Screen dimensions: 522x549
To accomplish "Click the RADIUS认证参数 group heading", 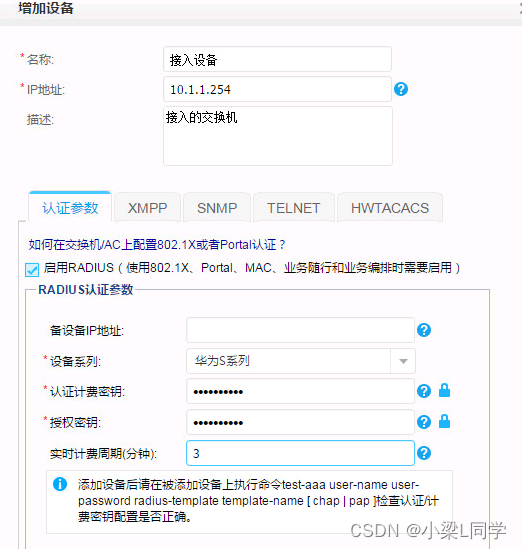I will coord(86,290).
